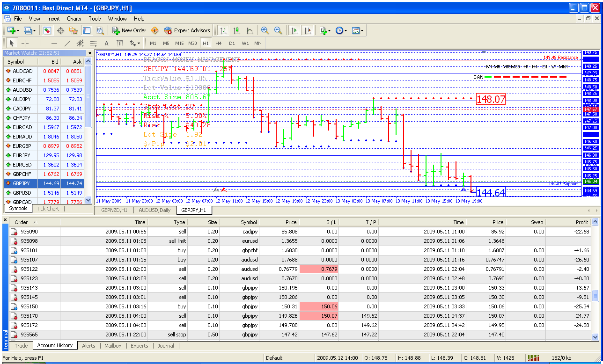The height and width of the screenshot is (364, 603).
Task: Open the Indicators list dropdown
Action: click(x=325, y=30)
